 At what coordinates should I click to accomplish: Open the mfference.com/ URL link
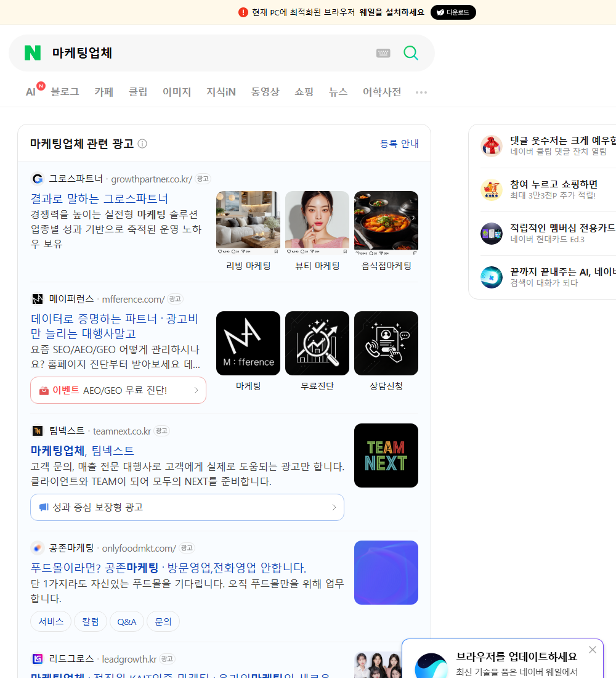(133, 299)
